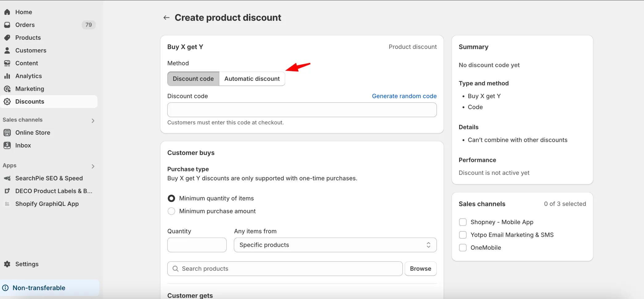Image resolution: width=644 pixels, height=299 pixels.
Task: Open Products in the sidebar
Action: 49,38
